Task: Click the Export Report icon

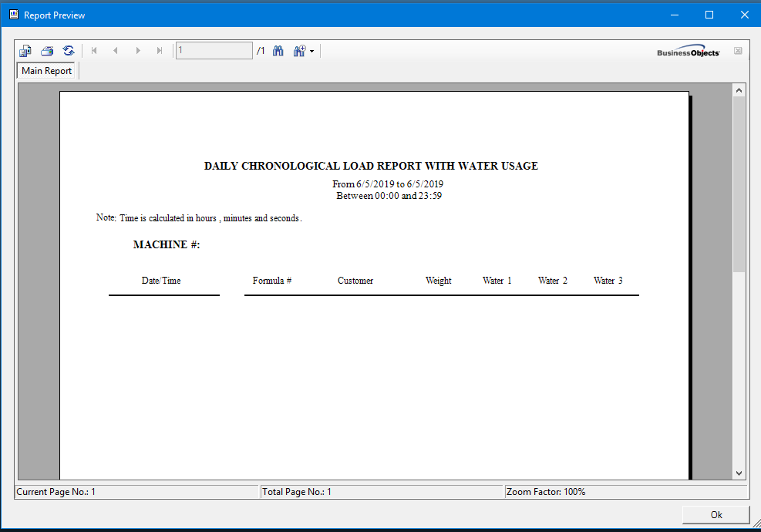Action: click(x=25, y=51)
